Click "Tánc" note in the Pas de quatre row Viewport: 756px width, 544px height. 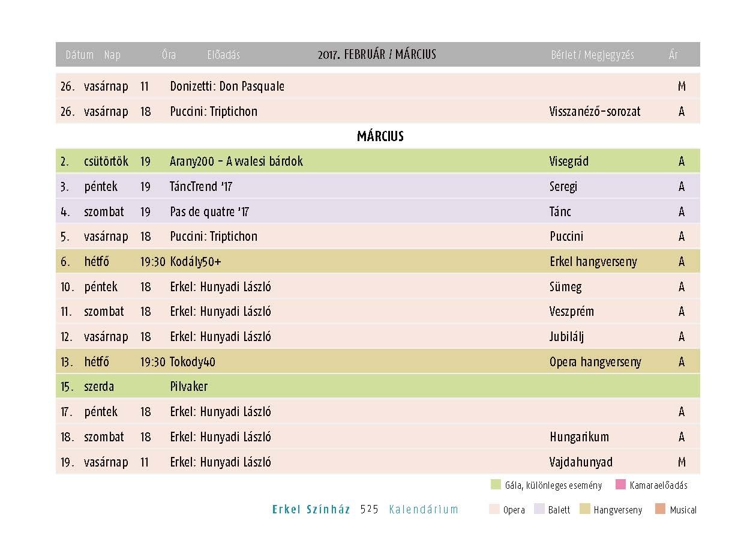560,212
